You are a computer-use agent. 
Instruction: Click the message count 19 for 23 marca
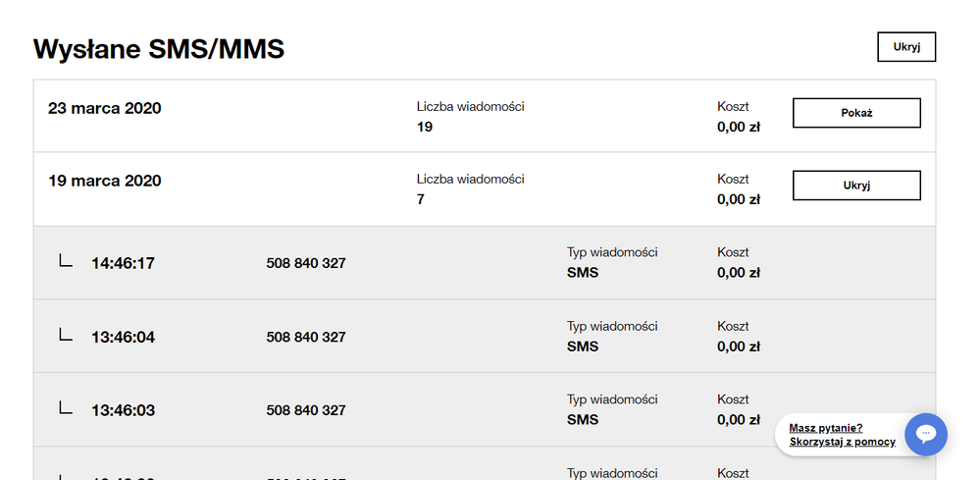click(425, 127)
